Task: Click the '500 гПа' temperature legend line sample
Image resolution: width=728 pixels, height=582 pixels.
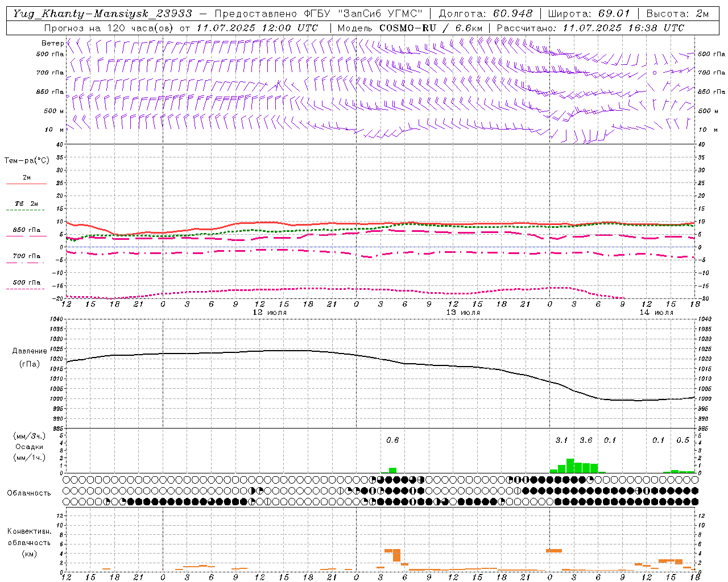Action: 25,289
